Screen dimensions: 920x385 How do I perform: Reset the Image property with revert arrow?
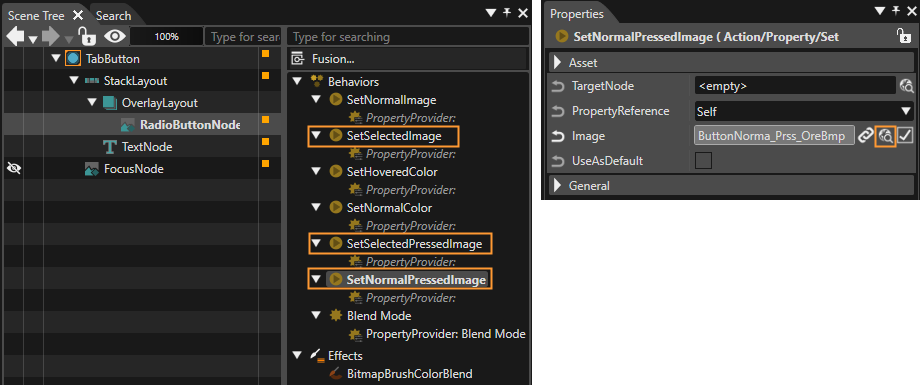[557, 136]
